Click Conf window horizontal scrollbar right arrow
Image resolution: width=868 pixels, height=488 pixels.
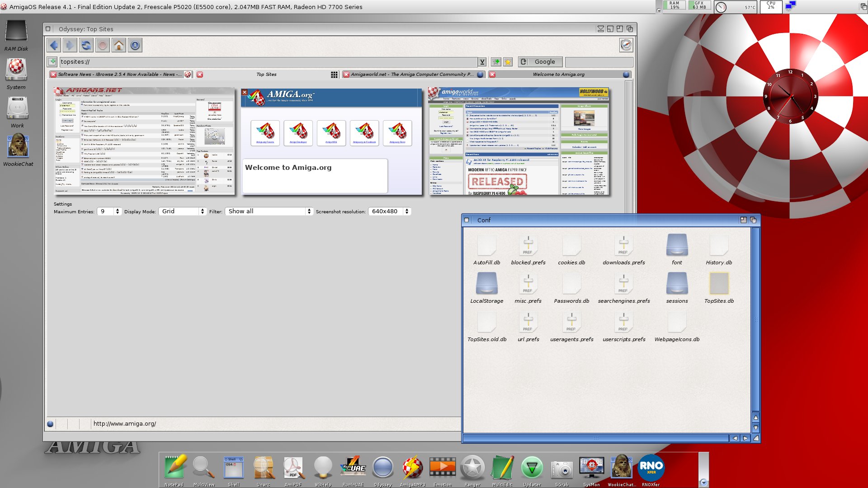pyautogui.click(x=745, y=438)
